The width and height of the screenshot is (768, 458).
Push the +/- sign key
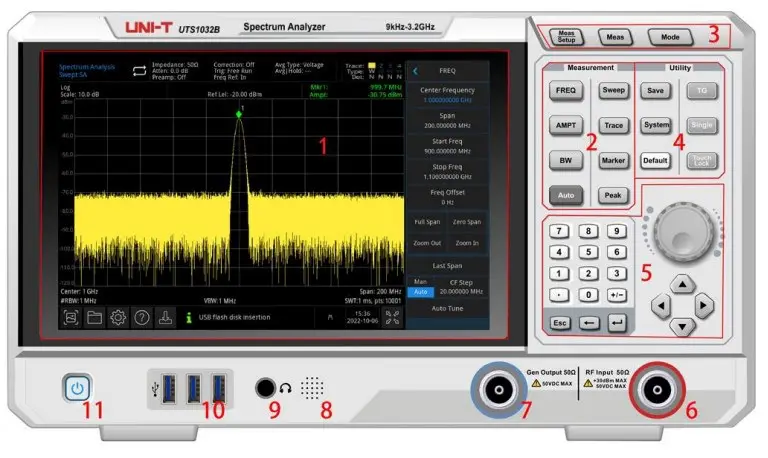coord(617,295)
